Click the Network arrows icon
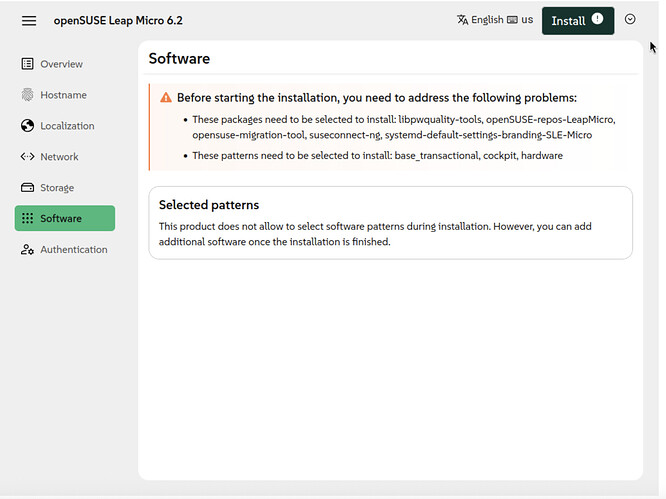The image size is (666, 499). point(28,157)
